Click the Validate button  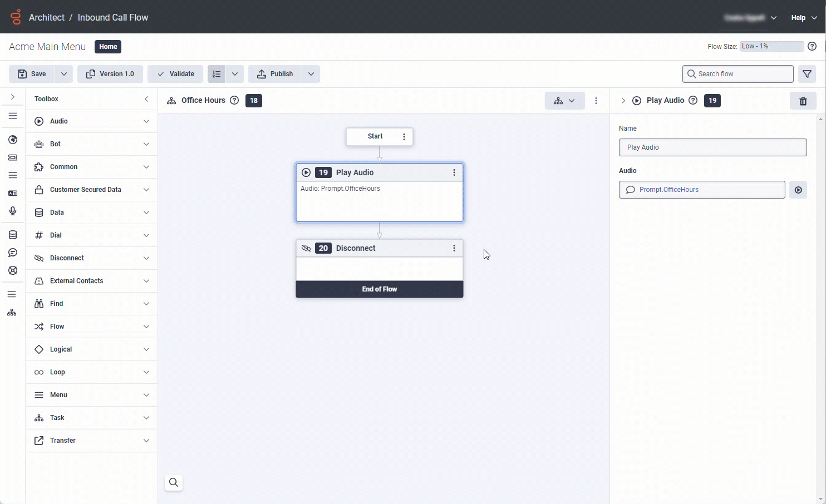175,73
